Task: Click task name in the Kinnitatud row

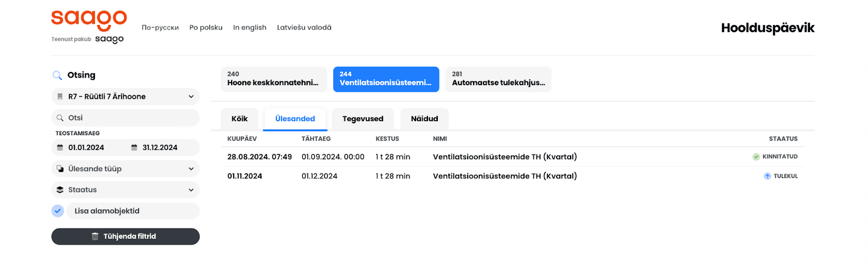Action: (x=505, y=157)
